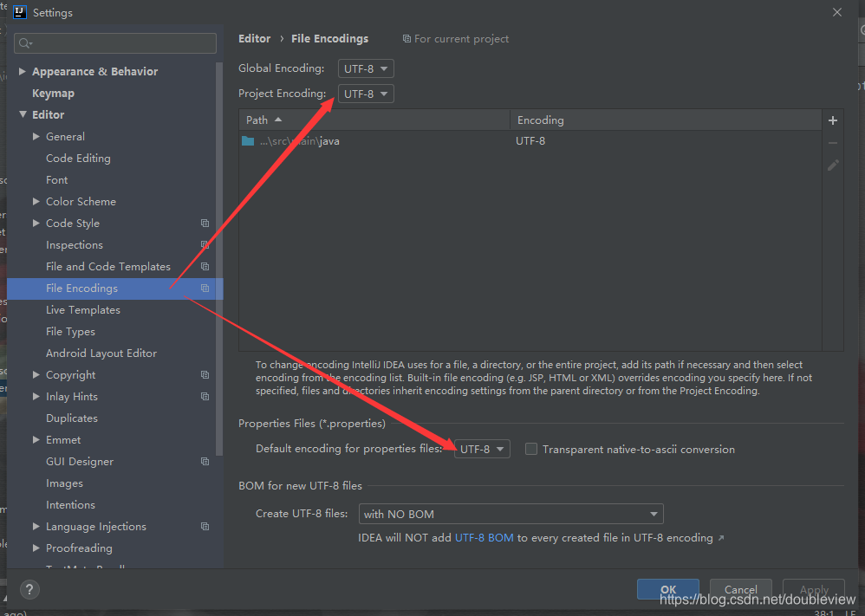Click the per-project icon beside Language Injections
This screenshot has height=616, width=865.
(205, 527)
